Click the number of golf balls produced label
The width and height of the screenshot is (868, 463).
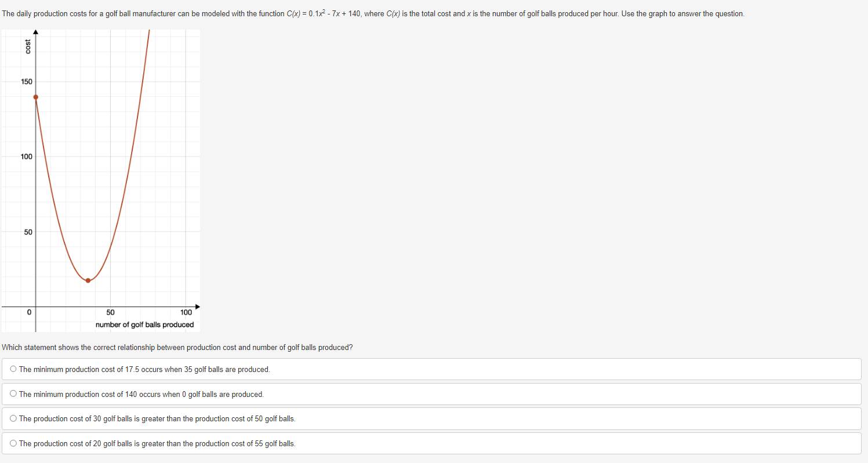145,325
